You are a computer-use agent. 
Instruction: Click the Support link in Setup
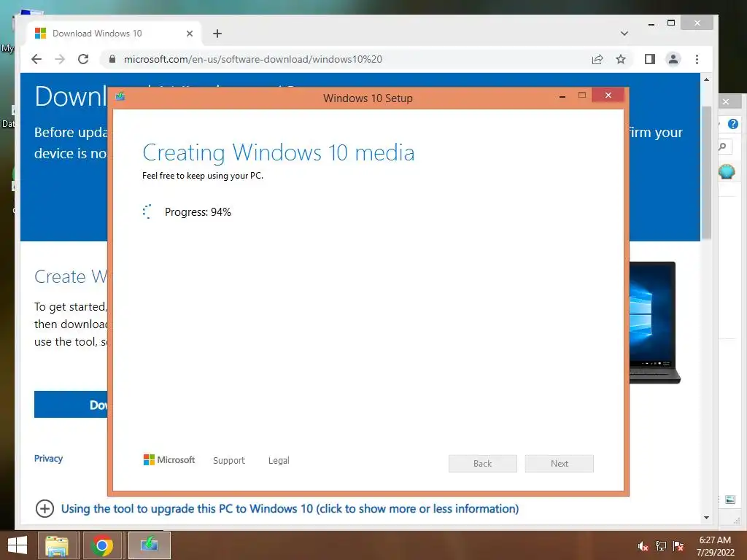click(x=228, y=461)
